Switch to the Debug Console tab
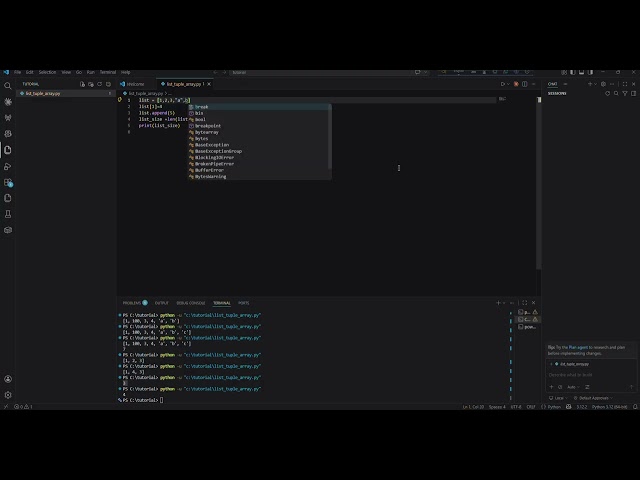The image size is (640, 480). click(x=191, y=303)
